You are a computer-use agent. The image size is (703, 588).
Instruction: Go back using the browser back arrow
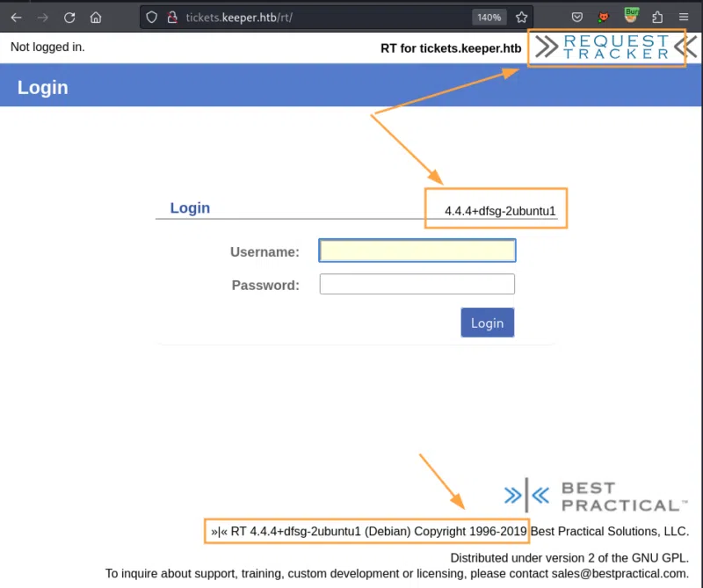click(x=16, y=18)
